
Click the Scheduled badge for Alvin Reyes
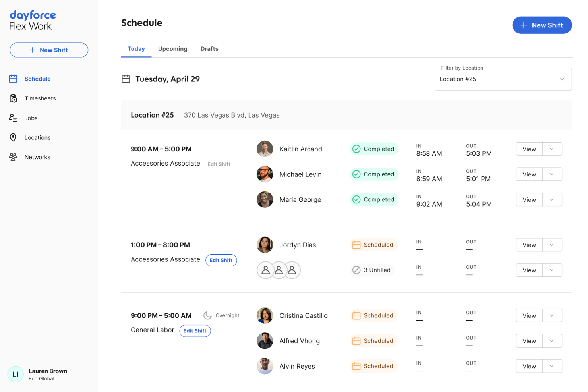click(x=373, y=366)
